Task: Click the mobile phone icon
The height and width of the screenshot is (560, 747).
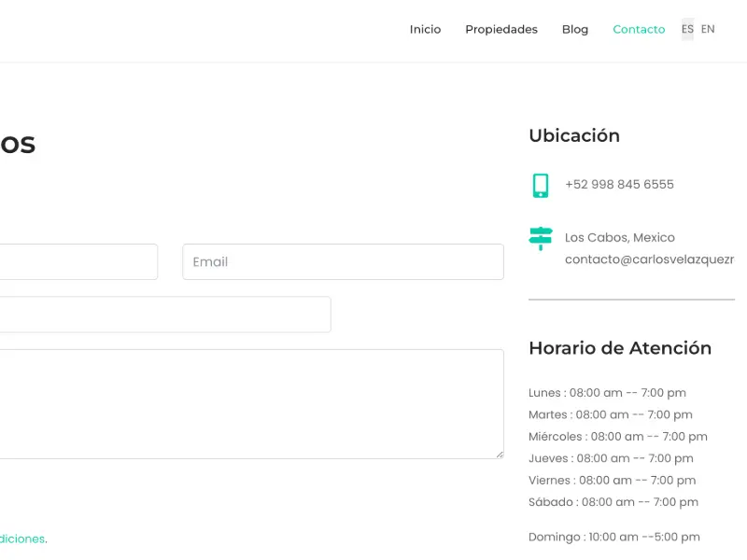Action: coord(541,185)
